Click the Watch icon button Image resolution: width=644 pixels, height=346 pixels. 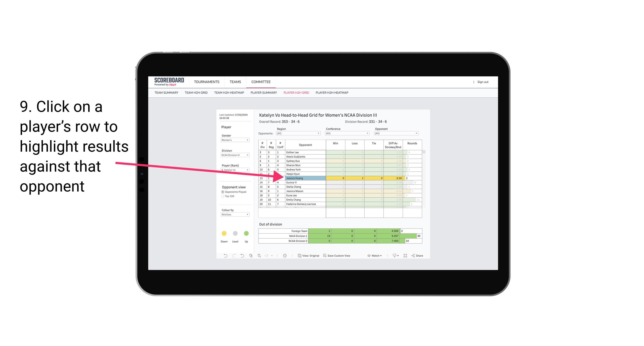(x=374, y=256)
